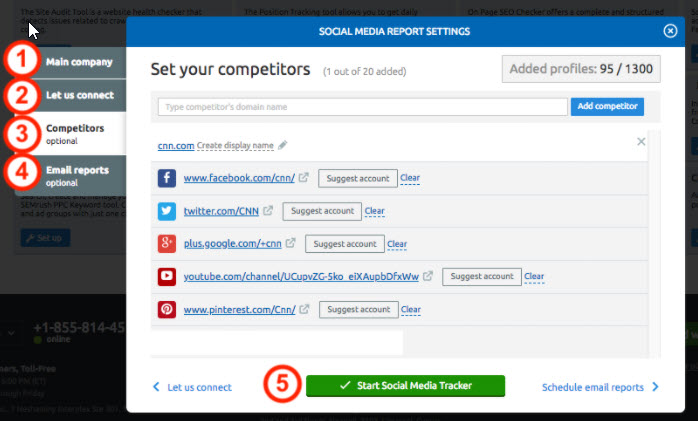The width and height of the screenshot is (698, 421).
Task: Click the left chevron beside Let us connect
Action: pos(156,387)
